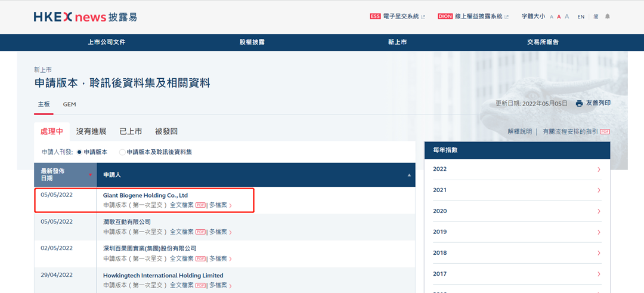Open 多檔案 for 潤歌互動有限公司
Viewport: 644px width, 293px height.
click(220, 232)
